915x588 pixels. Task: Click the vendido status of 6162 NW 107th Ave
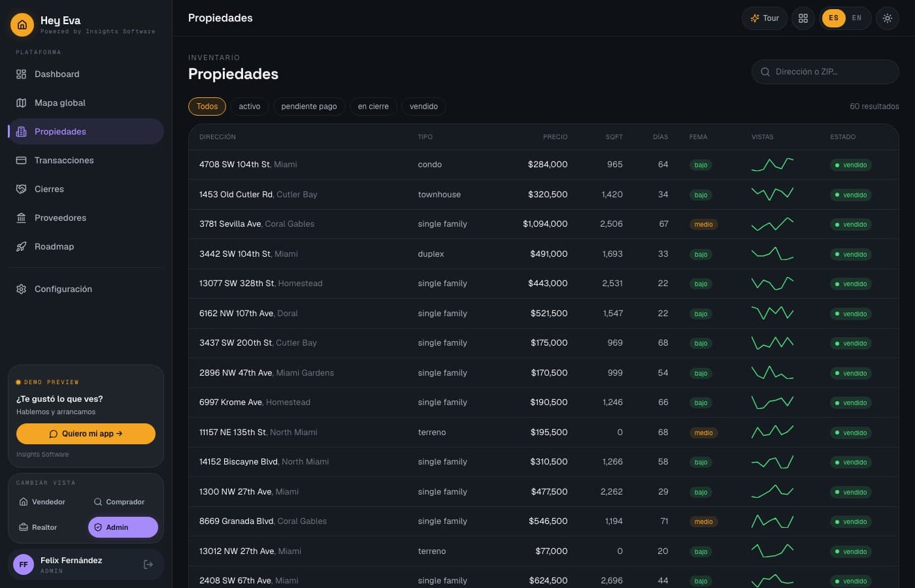pyautogui.click(x=851, y=314)
